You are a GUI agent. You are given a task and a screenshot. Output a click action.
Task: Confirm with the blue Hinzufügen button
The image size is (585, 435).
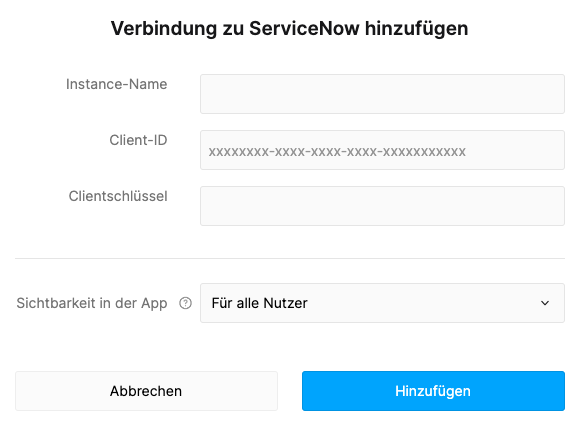[x=433, y=391]
